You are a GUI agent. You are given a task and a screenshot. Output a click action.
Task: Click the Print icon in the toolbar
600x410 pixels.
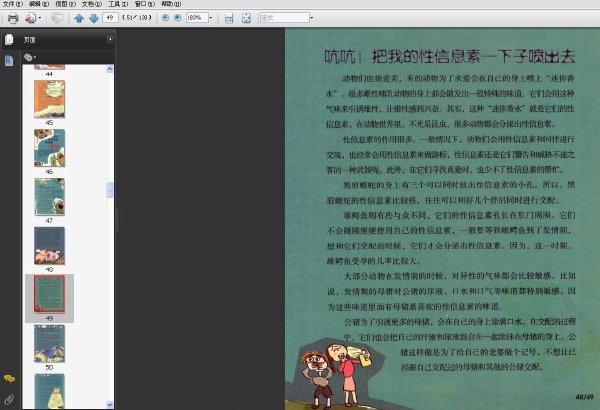[13, 18]
